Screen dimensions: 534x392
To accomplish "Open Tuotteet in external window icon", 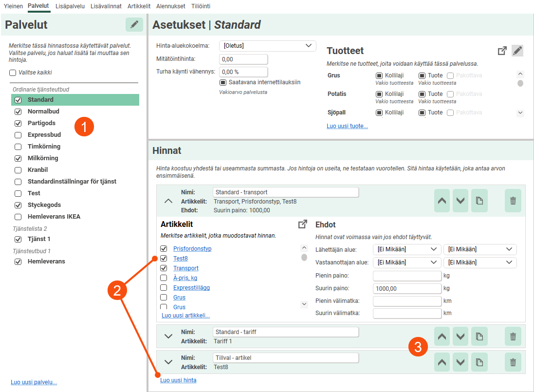I will point(502,51).
